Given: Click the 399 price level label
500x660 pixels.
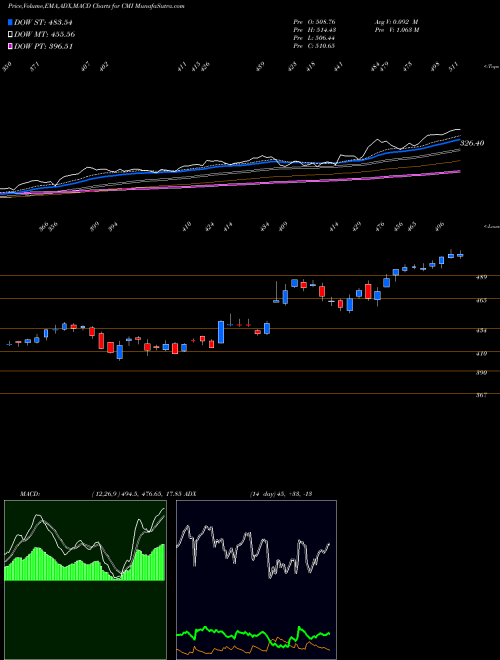Looking at the screenshot, I should (x=482, y=373).
